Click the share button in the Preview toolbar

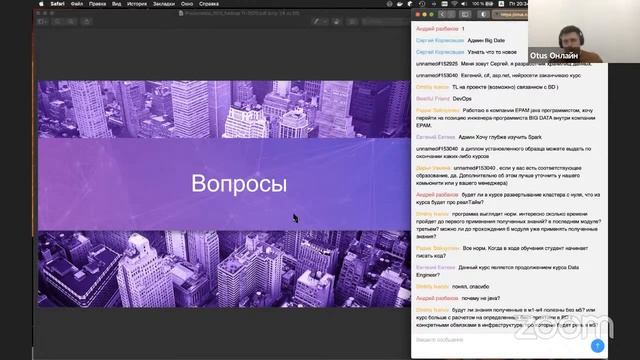coord(87,21)
